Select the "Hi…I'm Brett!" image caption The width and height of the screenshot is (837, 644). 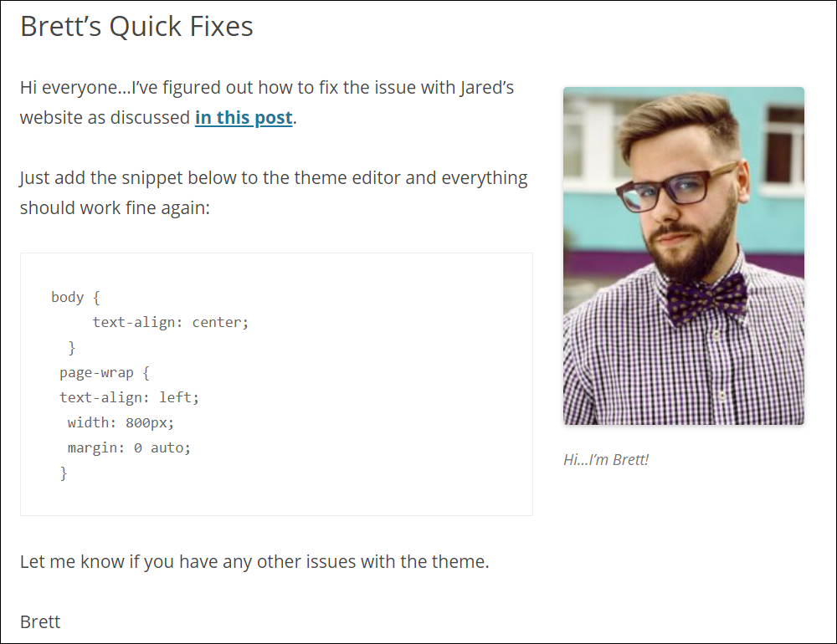[606, 459]
